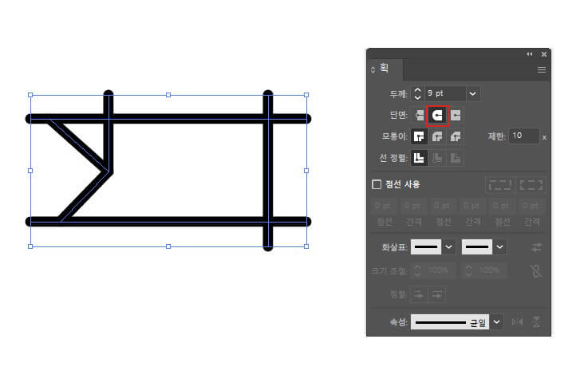This screenshot has height=390, width=588.
Task: Open end arrowhead dropdown
Action: [499, 247]
